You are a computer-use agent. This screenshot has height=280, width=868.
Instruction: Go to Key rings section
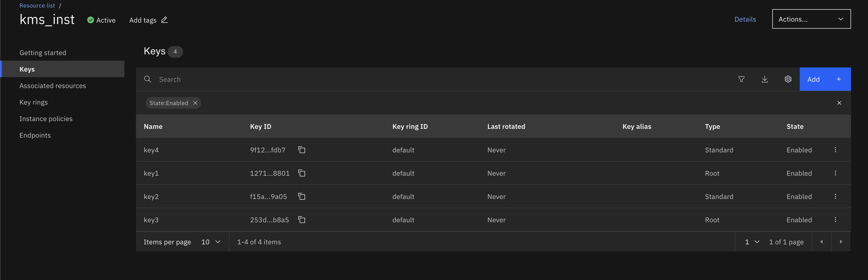[34, 102]
